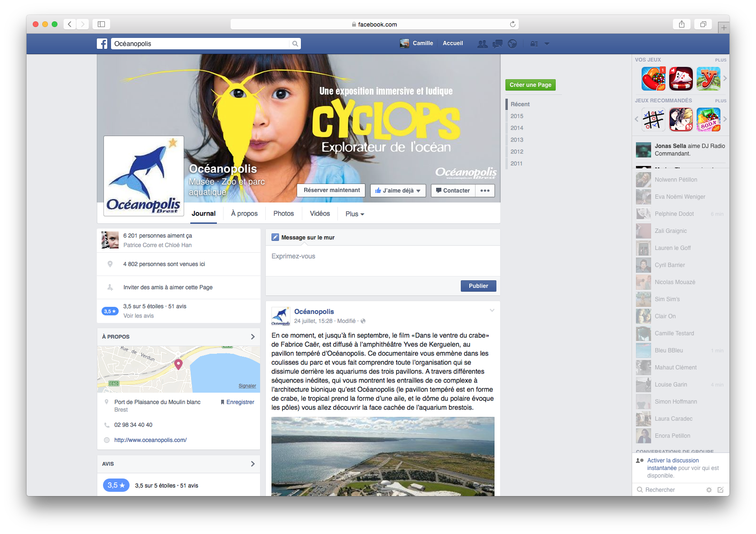Select the Journal tab
Viewport: 756px width, 534px height.
pos(204,214)
